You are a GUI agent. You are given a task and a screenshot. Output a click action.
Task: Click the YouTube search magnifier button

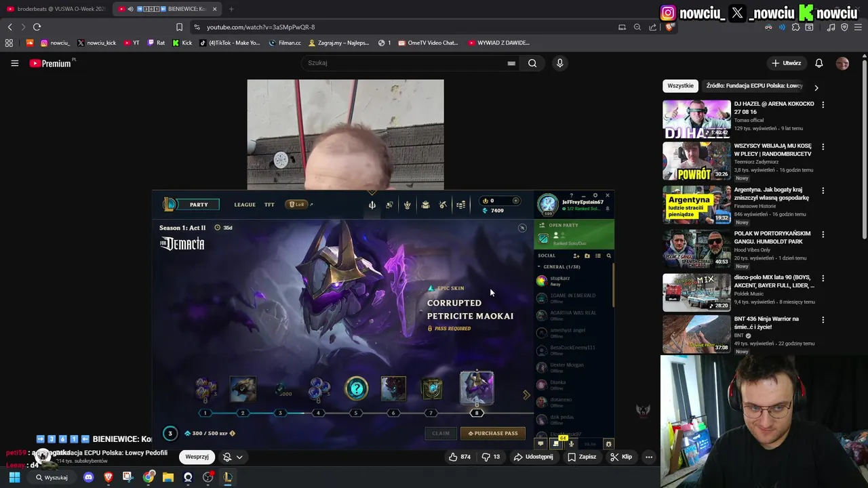[x=532, y=63]
